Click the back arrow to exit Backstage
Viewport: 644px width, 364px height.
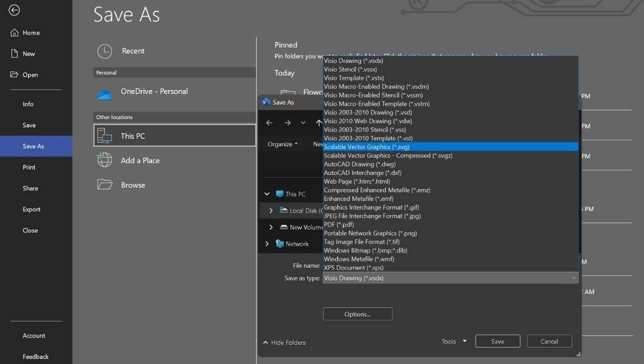pyautogui.click(x=14, y=10)
